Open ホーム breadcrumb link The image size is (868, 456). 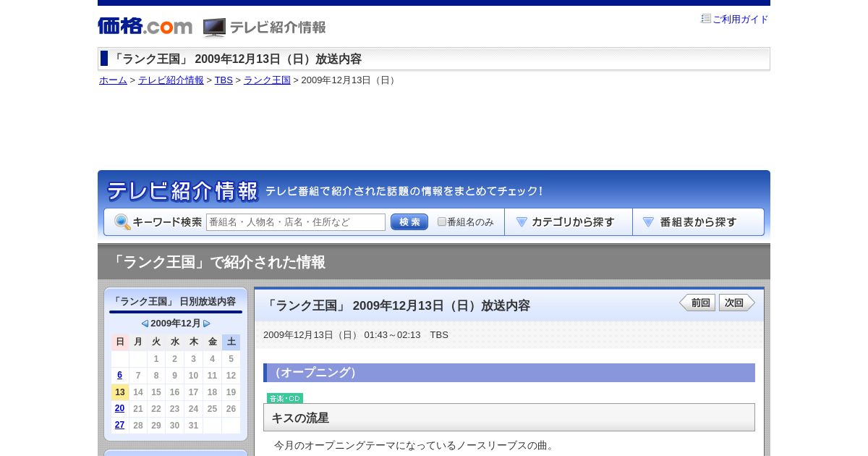tap(113, 80)
